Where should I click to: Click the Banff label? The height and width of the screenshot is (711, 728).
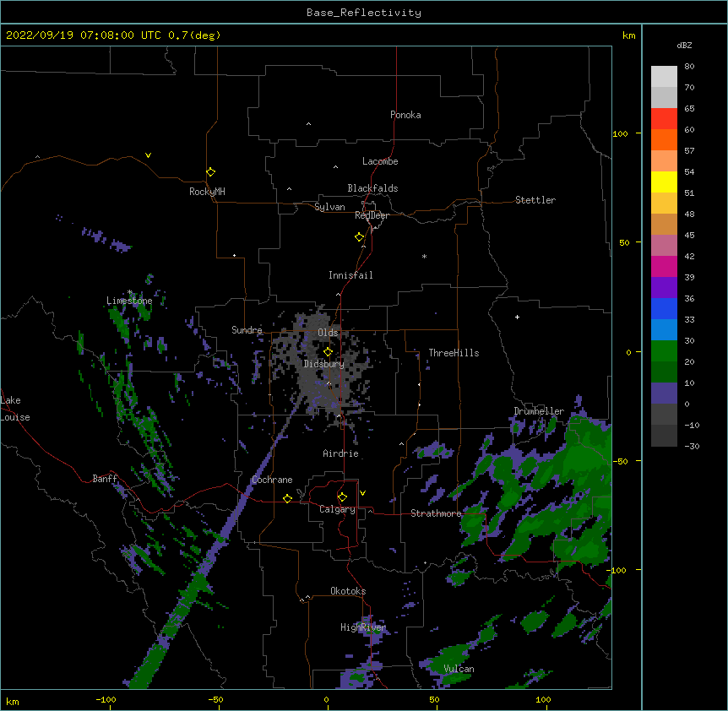(105, 479)
